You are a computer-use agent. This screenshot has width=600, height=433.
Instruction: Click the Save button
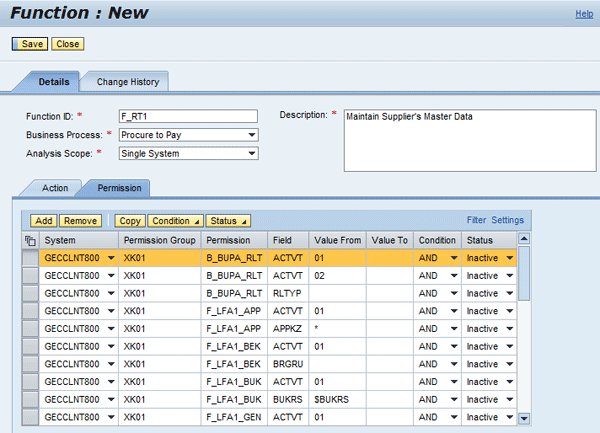[x=32, y=44]
